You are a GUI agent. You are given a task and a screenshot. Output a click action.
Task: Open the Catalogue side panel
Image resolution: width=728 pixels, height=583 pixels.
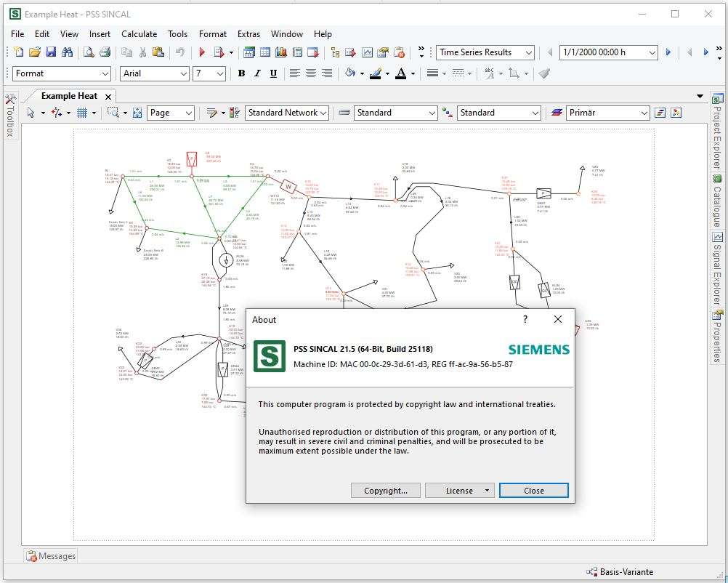718,201
